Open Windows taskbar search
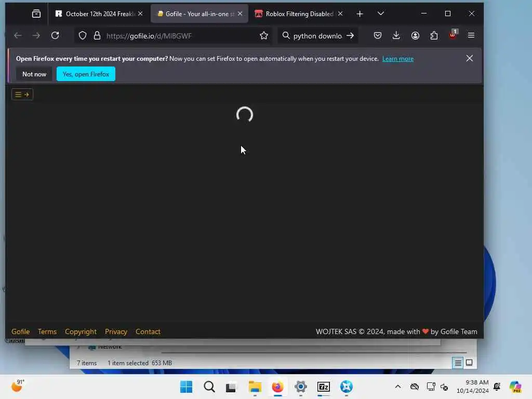This screenshot has width=532, height=399. pyautogui.click(x=209, y=387)
